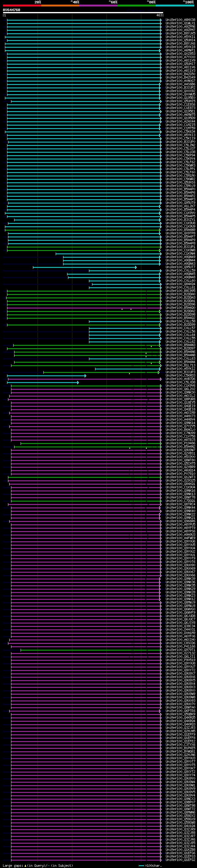
Task: Select the UniRef100_A2AX44 label
Action: tap(180, 122)
